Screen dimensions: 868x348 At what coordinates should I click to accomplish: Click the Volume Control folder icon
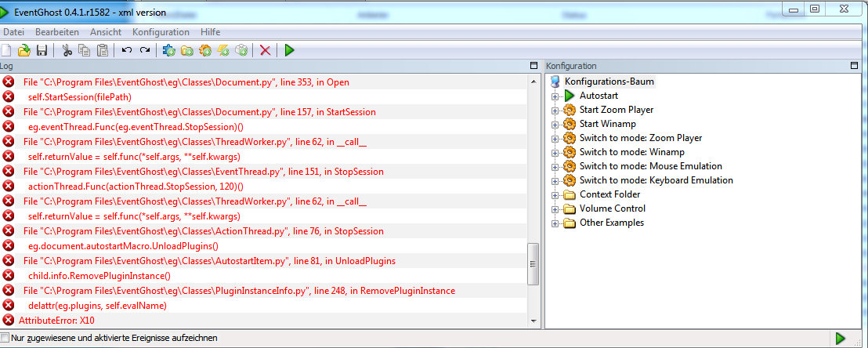pos(570,209)
